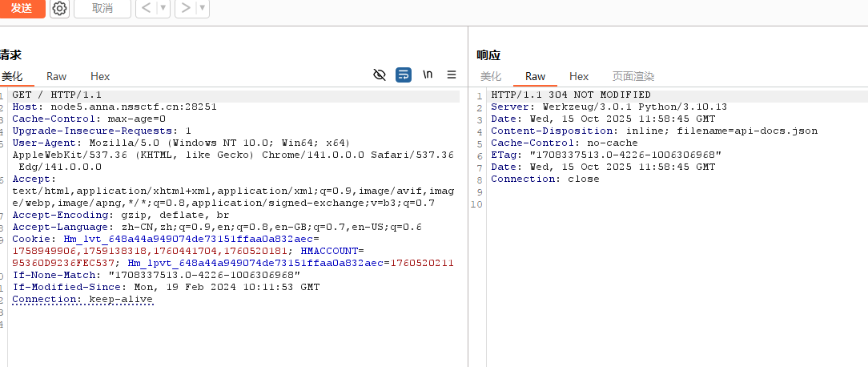Click the HTTP/1.1 304 NOT MODIFIED status line
868x367 pixels.
point(571,95)
